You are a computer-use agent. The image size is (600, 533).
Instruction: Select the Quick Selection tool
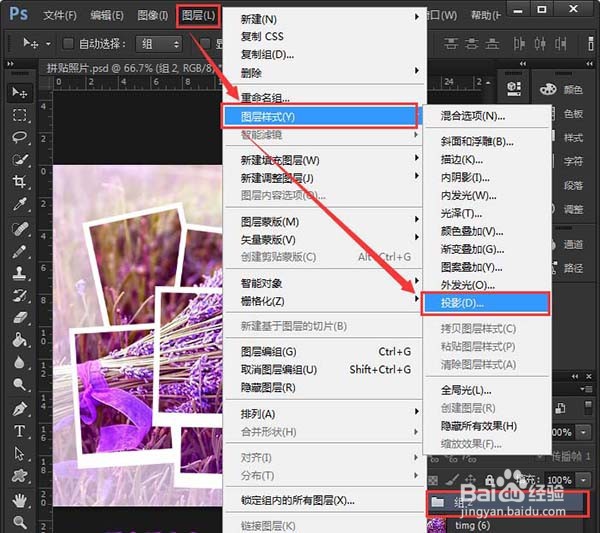click(x=19, y=159)
